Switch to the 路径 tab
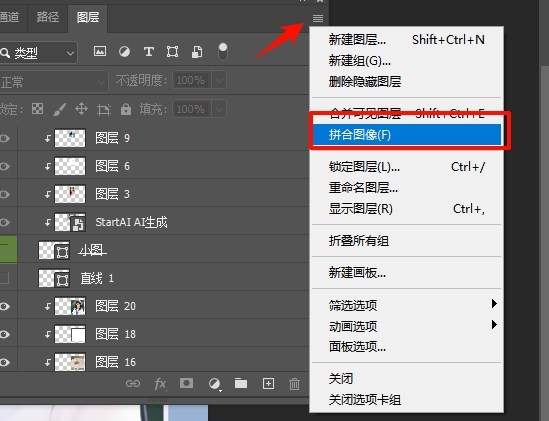Screen dimensions: 549x421 48,17
